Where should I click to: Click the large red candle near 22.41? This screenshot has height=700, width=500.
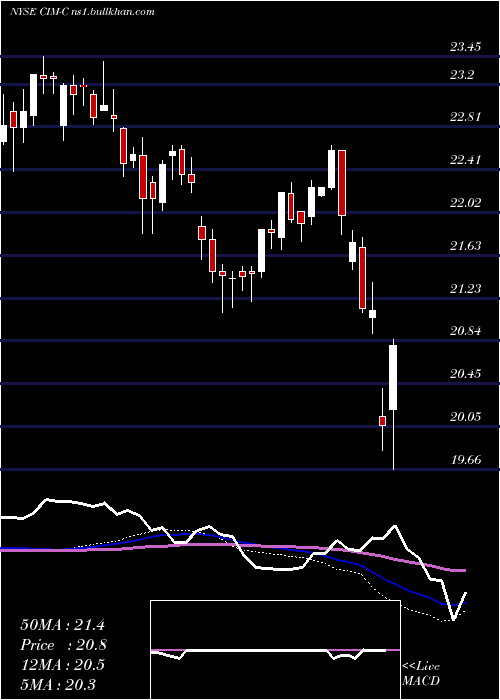342,183
